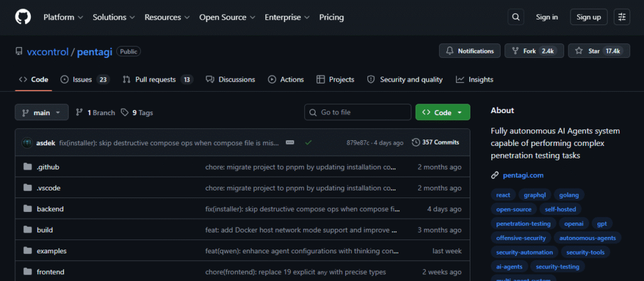Viewport: 644px width, 281px height.
Task: Switch to the Pull requests tab
Action: pos(158,79)
